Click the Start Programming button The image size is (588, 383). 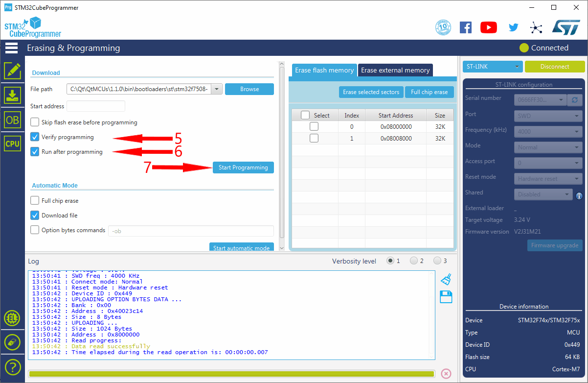coord(243,168)
